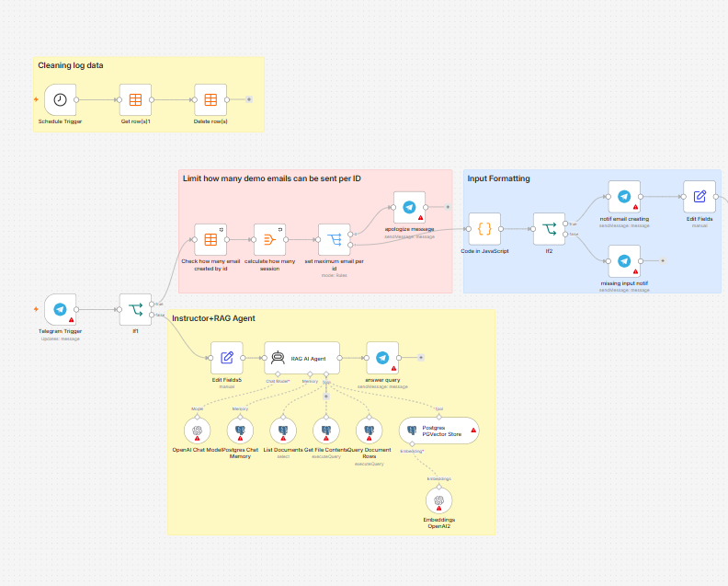728x586 pixels.
Task: Select the apologize message Telegram node
Action: [410, 207]
